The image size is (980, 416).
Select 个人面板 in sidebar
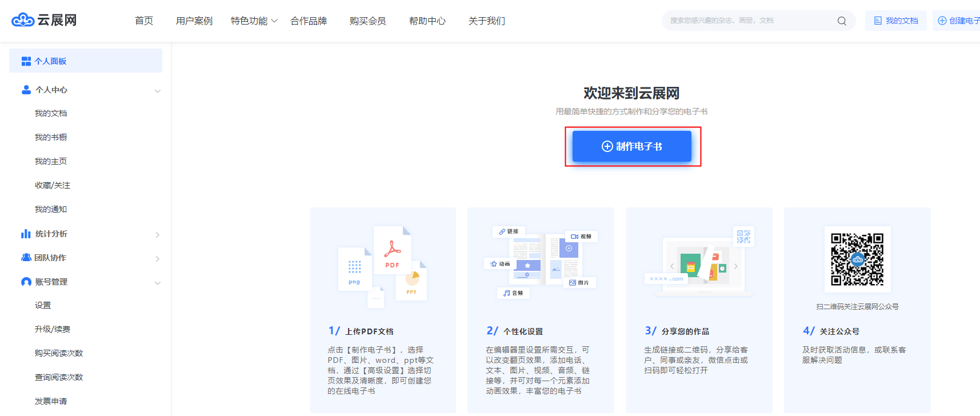[86, 61]
